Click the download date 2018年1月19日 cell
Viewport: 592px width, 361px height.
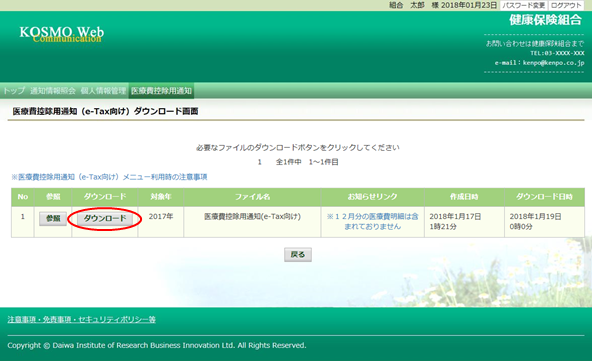coord(544,222)
